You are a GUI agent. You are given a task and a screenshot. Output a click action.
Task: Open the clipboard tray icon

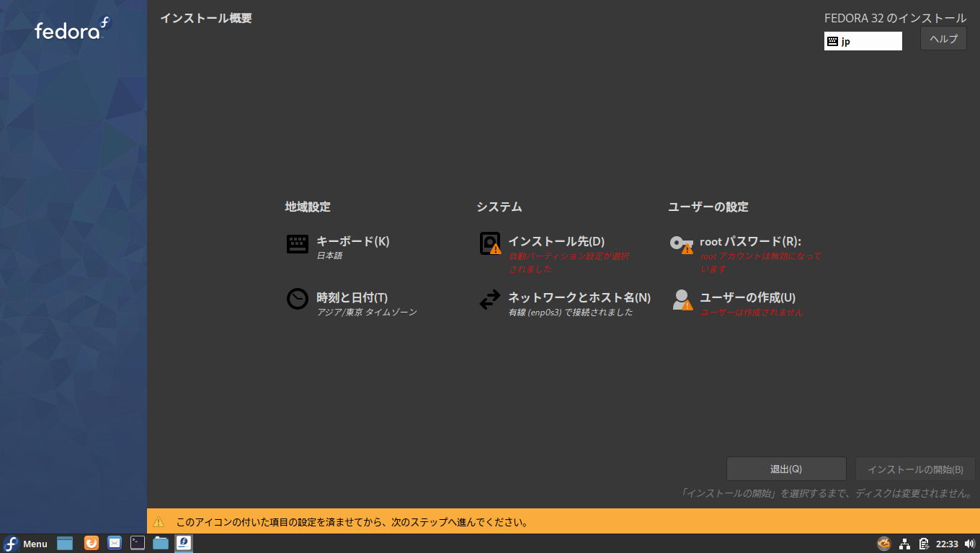(x=924, y=544)
